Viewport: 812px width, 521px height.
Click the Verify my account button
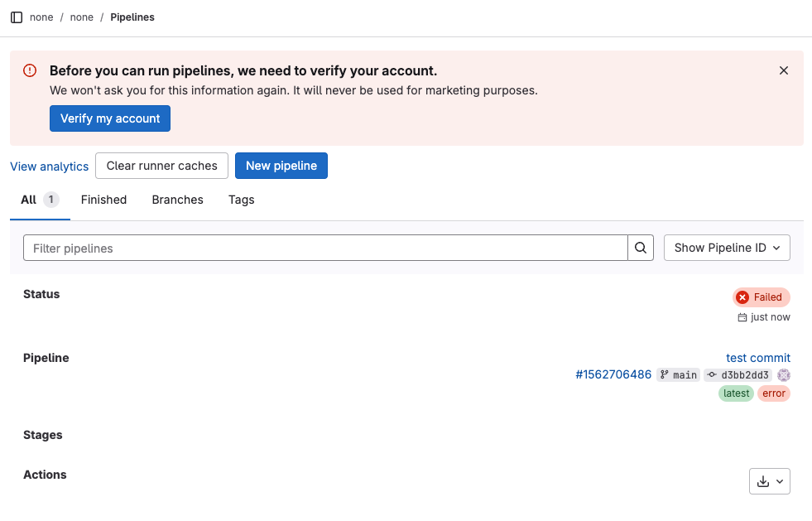click(110, 118)
